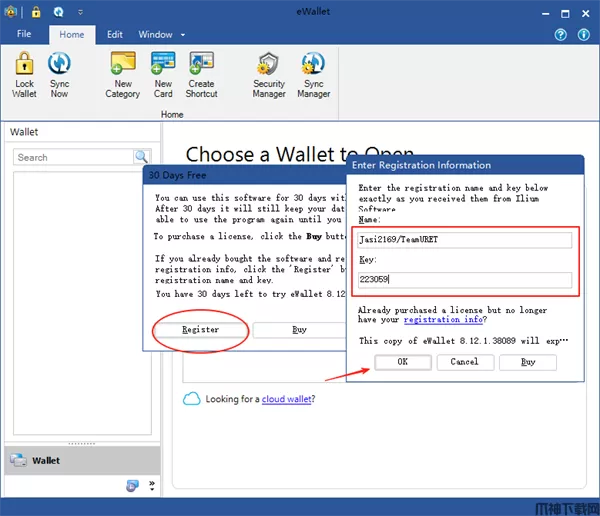The width and height of the screenshot is (600, 516).
Task: Switch to the Edit tab
Action: (x=115, y=34)
